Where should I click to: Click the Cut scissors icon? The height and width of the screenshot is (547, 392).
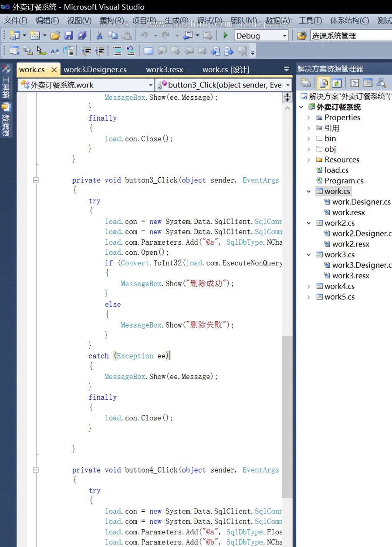99,36
